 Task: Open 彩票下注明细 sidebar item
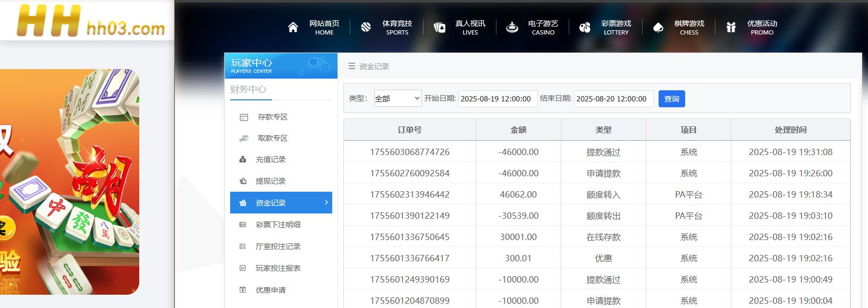point(278,225)
